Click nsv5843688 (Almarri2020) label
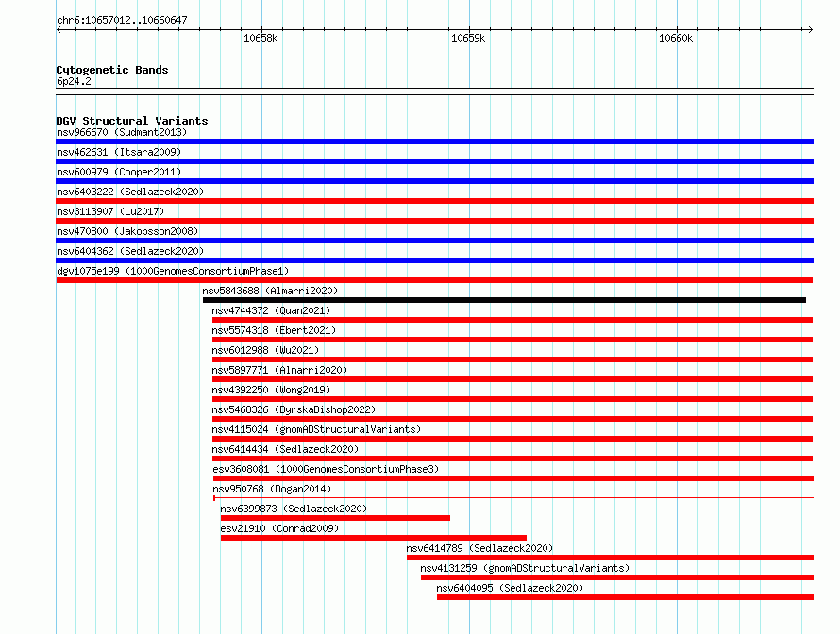Screen dimensions: 840x634 click(x=270, y=291)
